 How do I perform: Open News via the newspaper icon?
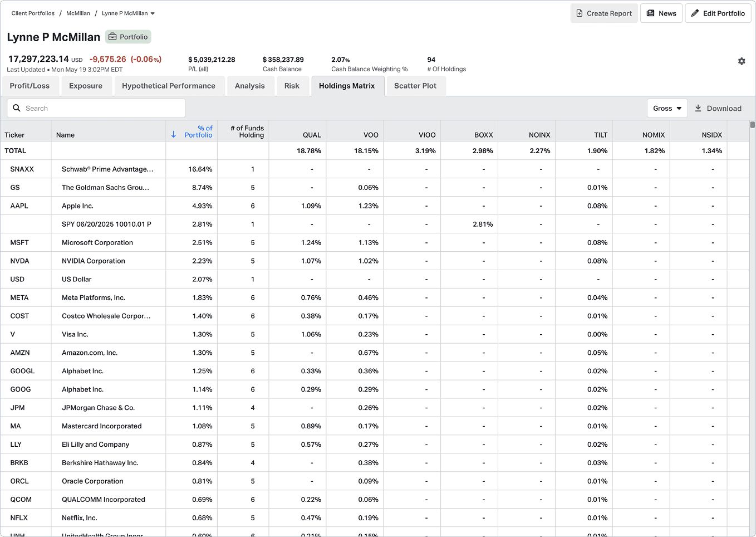[650, 13]
